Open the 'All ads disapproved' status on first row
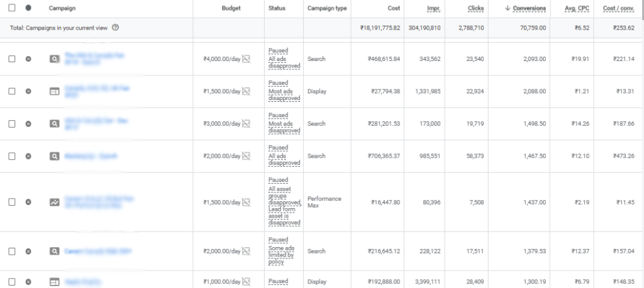644x288 pixels. [x=284, y=62]
